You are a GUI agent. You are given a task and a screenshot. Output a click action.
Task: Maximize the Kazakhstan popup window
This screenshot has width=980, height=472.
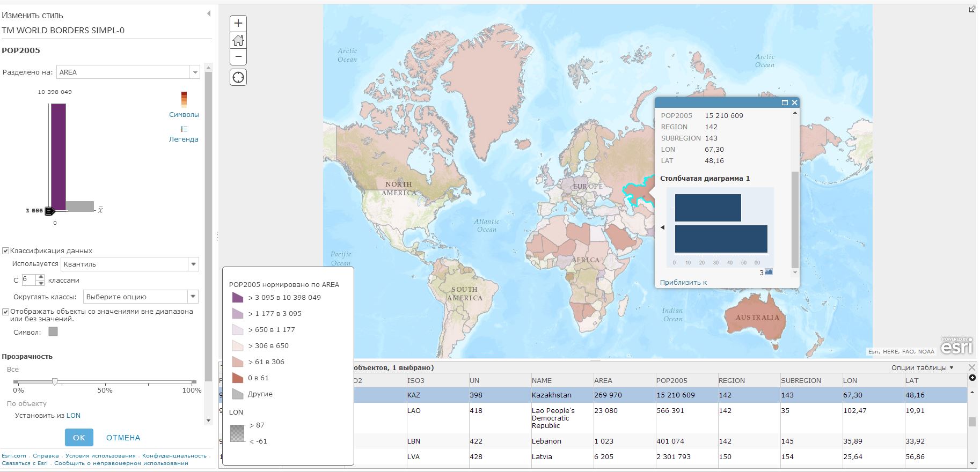coord(785,102)
